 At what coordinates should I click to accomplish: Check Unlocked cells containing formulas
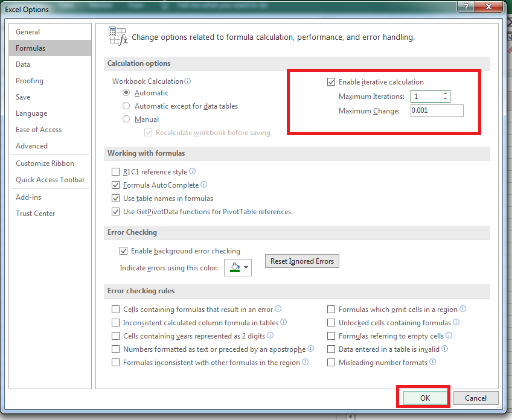331,323
